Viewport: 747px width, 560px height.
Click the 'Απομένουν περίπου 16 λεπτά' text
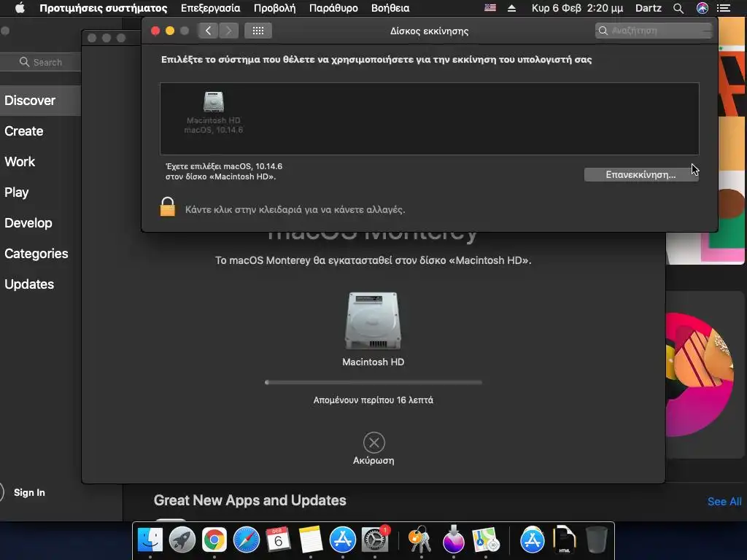tap(373, 400)
